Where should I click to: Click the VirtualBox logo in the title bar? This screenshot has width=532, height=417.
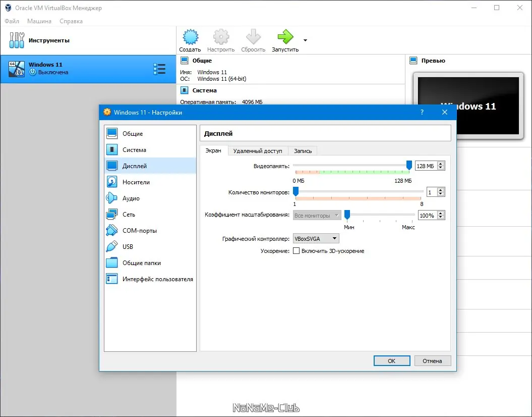click(8, 8)
